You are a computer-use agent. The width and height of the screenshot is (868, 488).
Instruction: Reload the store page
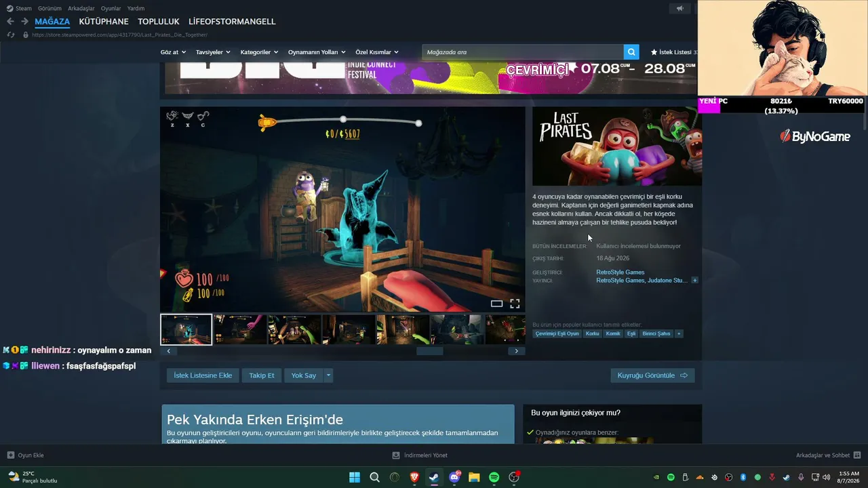tap(10, 35)
